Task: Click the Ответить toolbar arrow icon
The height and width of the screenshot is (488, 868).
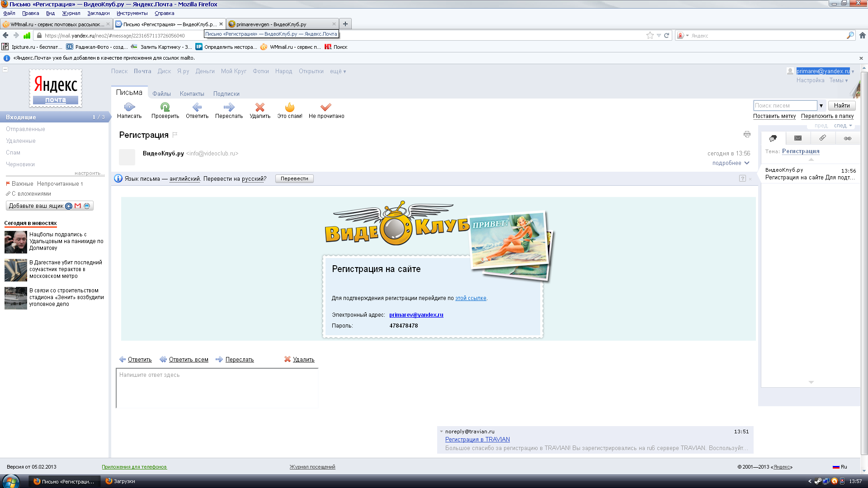Action: pos(197,107)
